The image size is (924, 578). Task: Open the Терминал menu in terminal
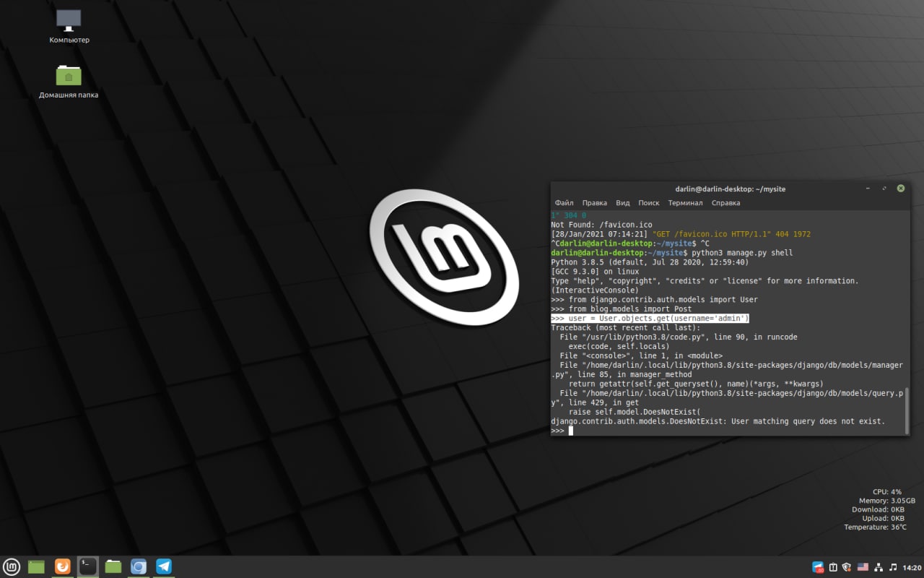click(685, 203)
